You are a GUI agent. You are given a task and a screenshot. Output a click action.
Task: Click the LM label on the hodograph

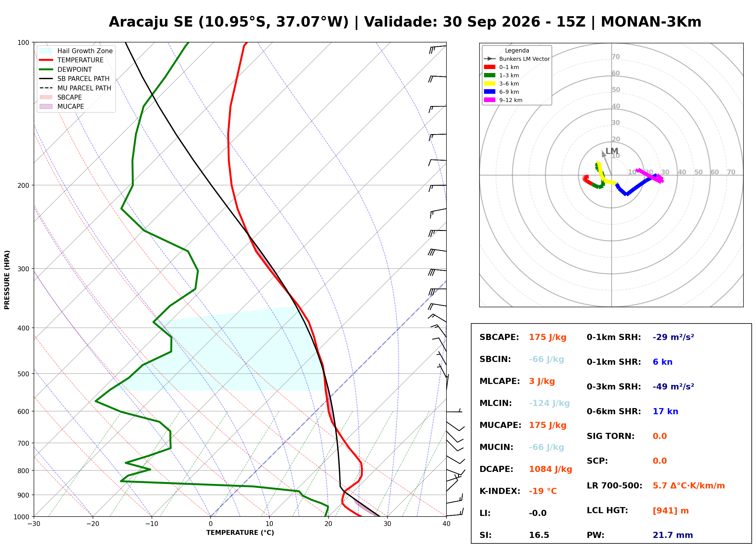tap(611, 151)
